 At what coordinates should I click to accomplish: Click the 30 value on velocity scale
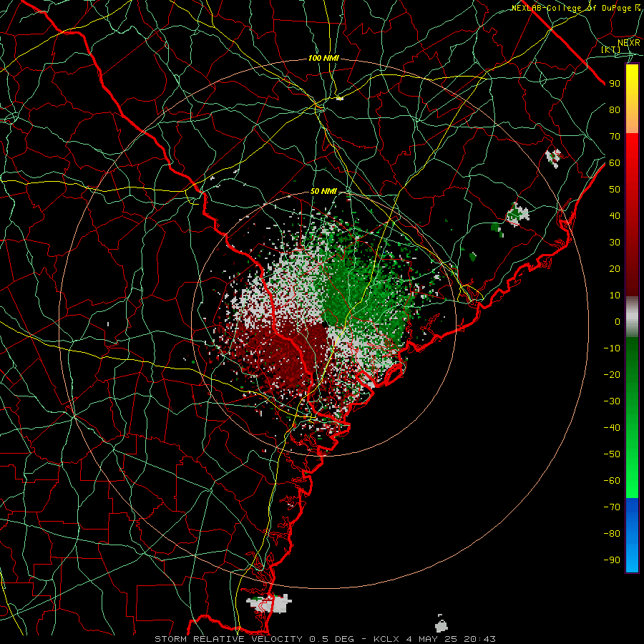[615, 243]
